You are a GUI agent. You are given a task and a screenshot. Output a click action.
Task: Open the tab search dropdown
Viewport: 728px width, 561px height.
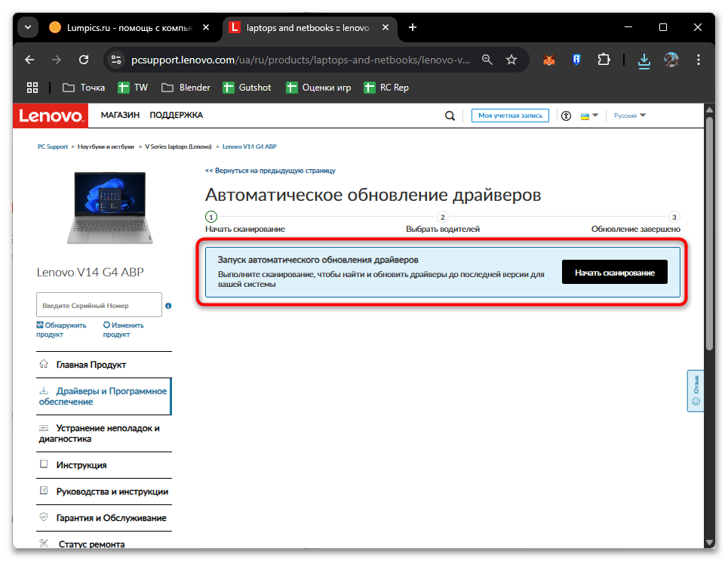point(28,27)
